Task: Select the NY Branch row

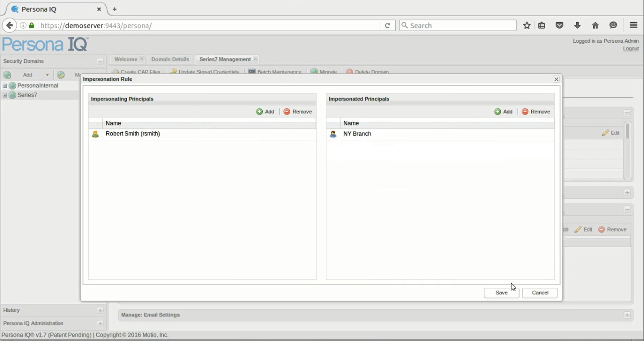Action: pos(440,134)
